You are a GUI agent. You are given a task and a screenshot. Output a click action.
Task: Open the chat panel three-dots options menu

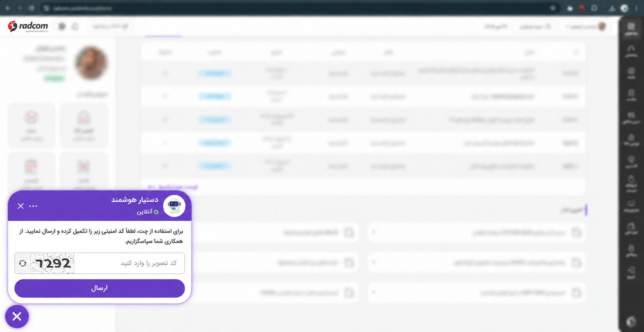[33, 206]
